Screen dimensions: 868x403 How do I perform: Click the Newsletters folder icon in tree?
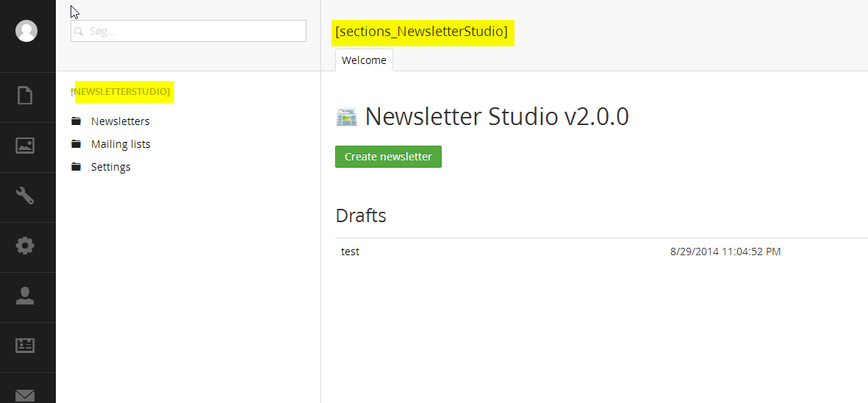click(x=76, y=121)
